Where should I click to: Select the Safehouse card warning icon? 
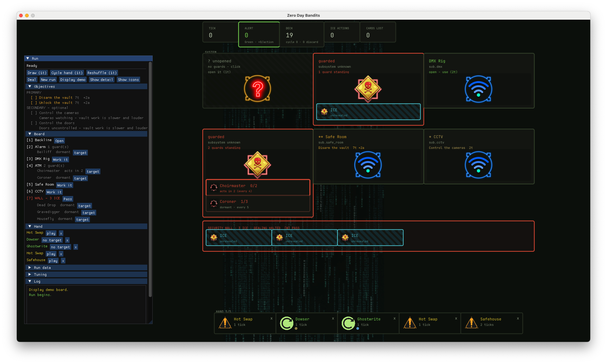click(x=472, y=323)
